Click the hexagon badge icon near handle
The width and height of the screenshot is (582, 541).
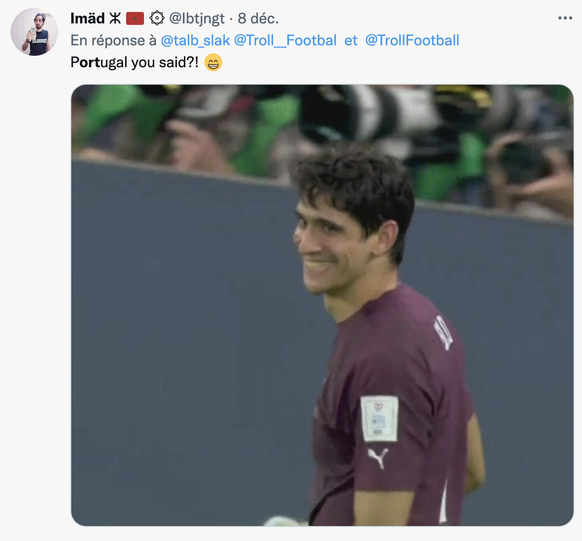coord(157,18)
